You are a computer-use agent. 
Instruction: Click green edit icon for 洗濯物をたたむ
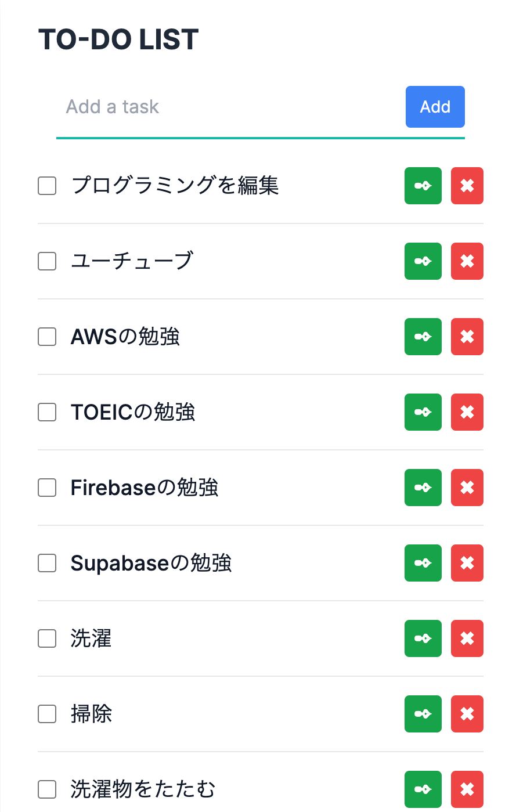click(x=423, y=789)
